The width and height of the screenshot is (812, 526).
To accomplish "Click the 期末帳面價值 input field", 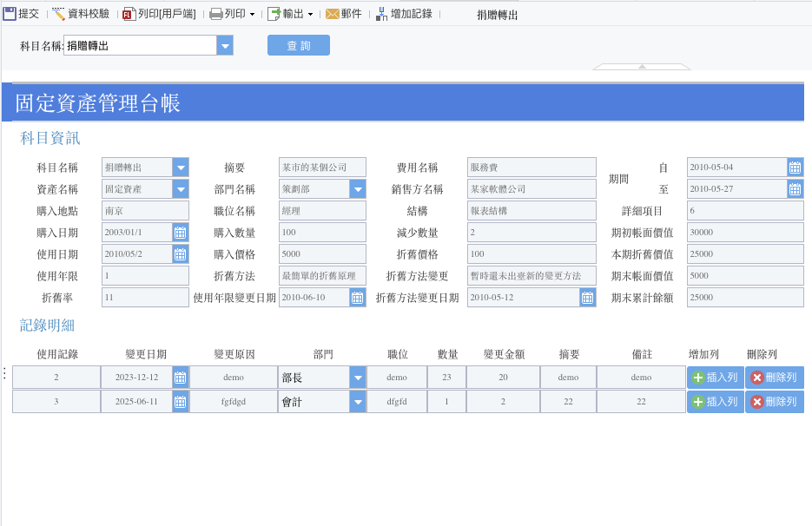I will click(x=745, y=276).
